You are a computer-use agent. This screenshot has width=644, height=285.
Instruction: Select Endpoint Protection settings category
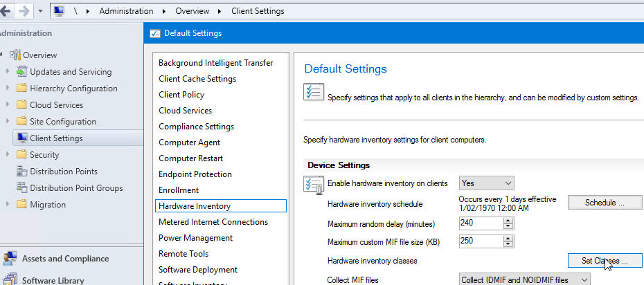tap(195, 174)
